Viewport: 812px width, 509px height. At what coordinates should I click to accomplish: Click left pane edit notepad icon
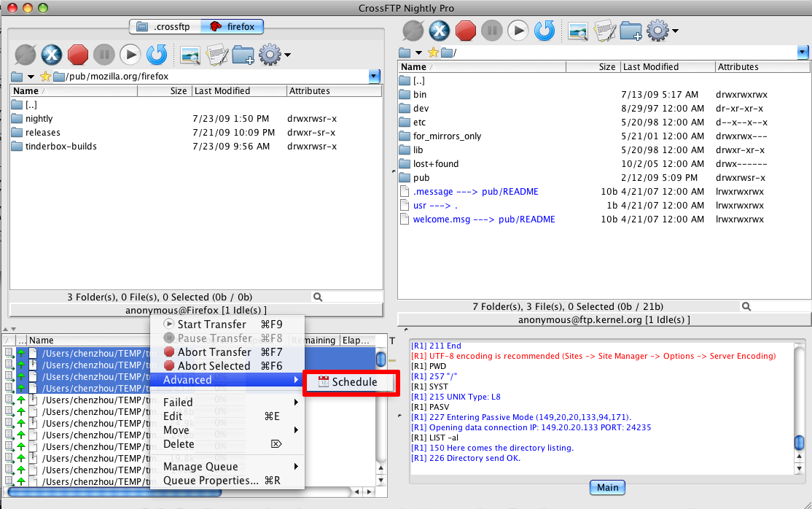(217, 55)
